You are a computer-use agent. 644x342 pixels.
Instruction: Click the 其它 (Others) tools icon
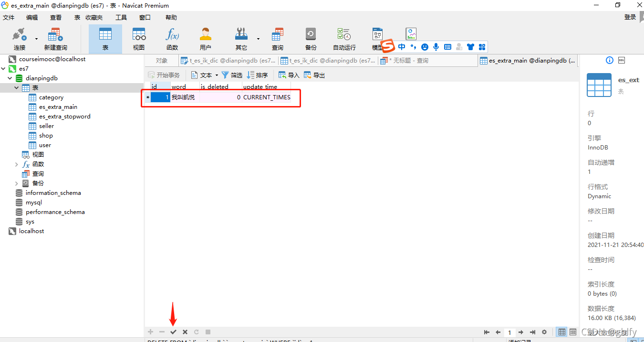(241, 39)
